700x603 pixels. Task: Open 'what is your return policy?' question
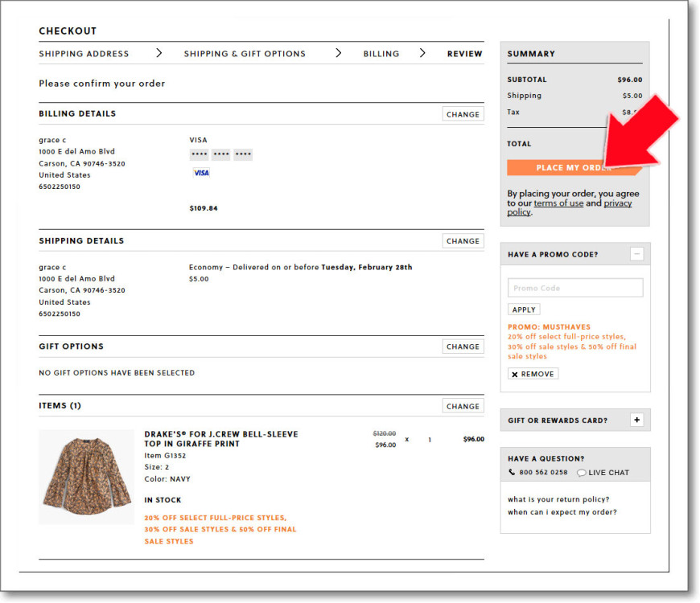click(x=558, y=499)
